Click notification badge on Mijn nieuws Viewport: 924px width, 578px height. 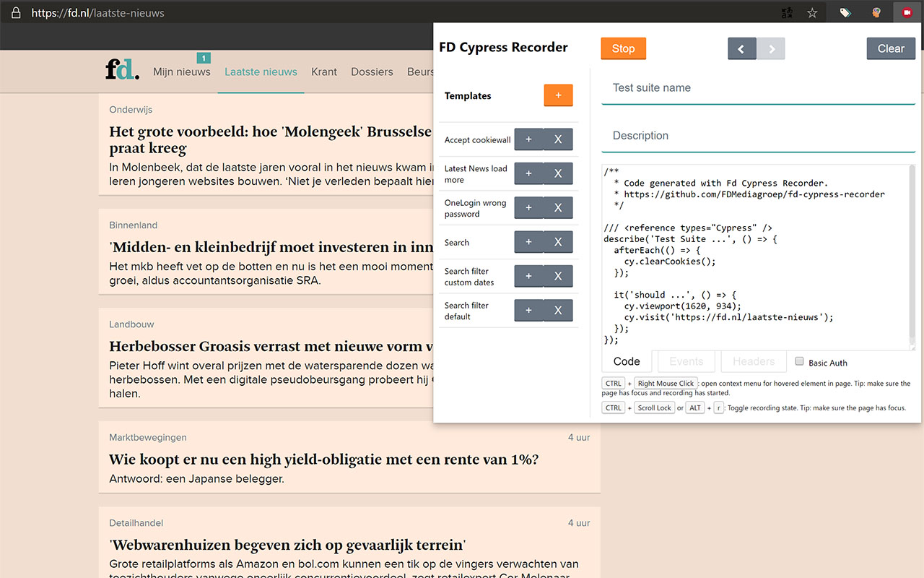click(204, 58)
